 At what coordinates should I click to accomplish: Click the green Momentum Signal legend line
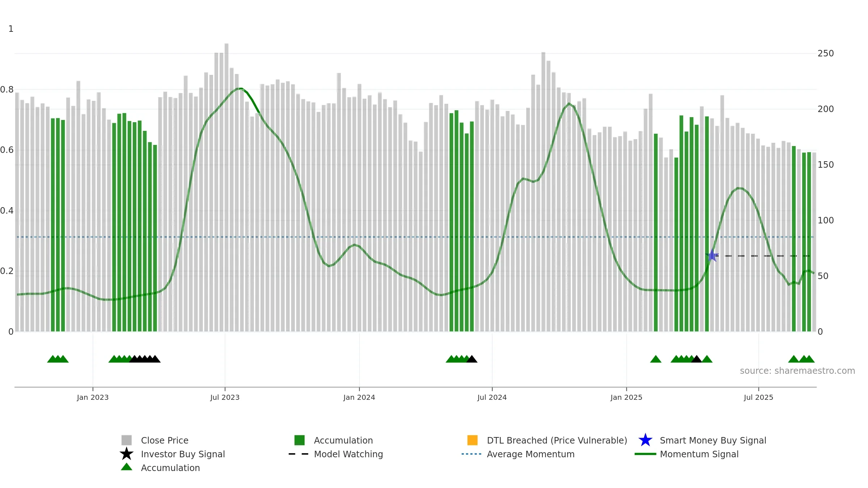tap(645, 454)
